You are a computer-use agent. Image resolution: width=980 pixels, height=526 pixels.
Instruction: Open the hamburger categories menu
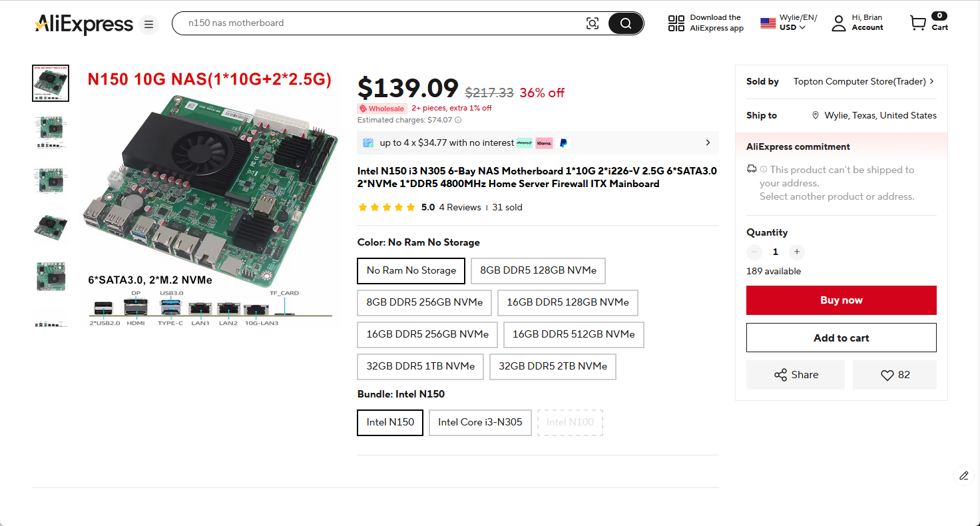pyautogui.click(x=149, y=25)
